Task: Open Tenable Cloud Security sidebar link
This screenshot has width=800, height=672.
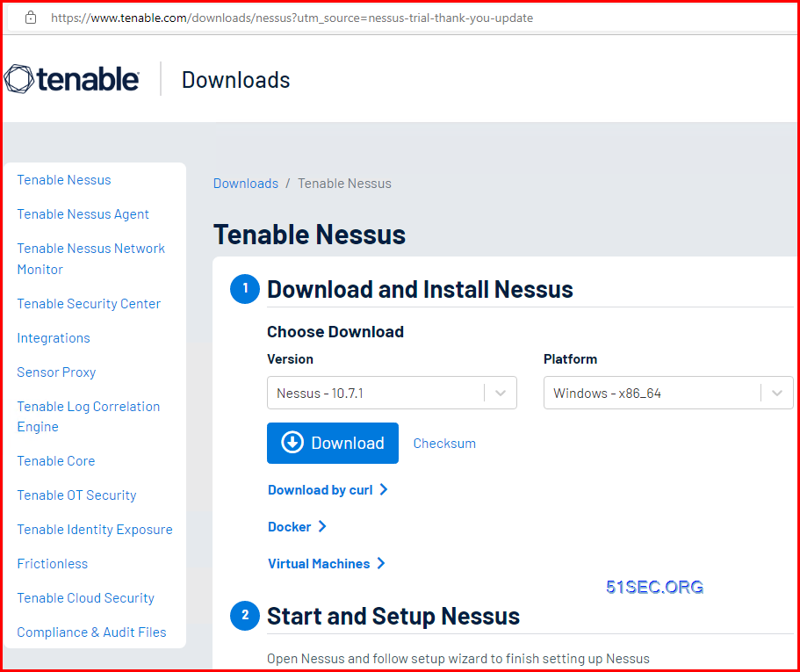Action: pos(86,597)
